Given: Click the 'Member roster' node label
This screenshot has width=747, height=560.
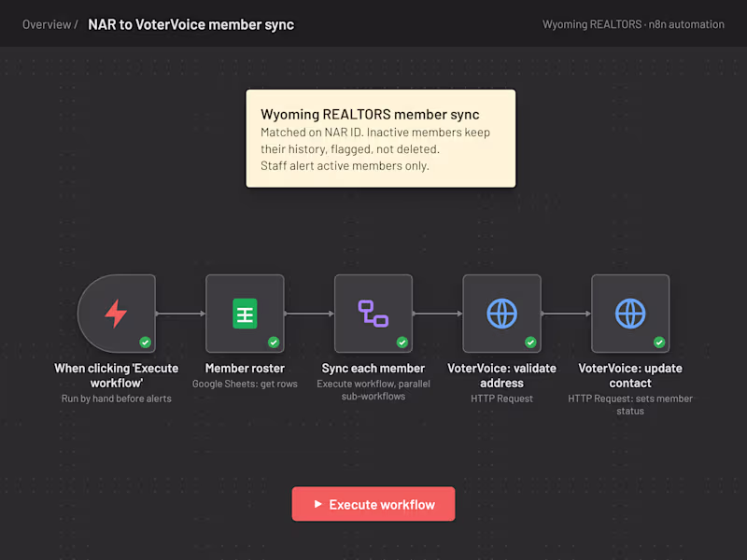Looking at the screenshot, I should [245, 368].
